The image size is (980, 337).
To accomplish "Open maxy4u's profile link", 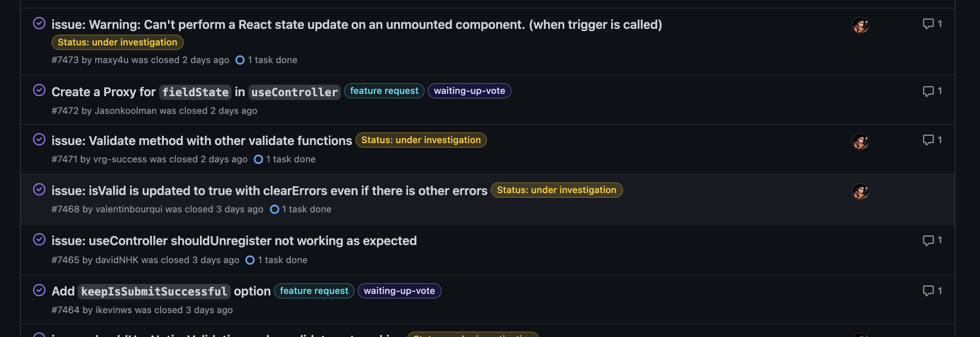I will [x=112, y=60].
